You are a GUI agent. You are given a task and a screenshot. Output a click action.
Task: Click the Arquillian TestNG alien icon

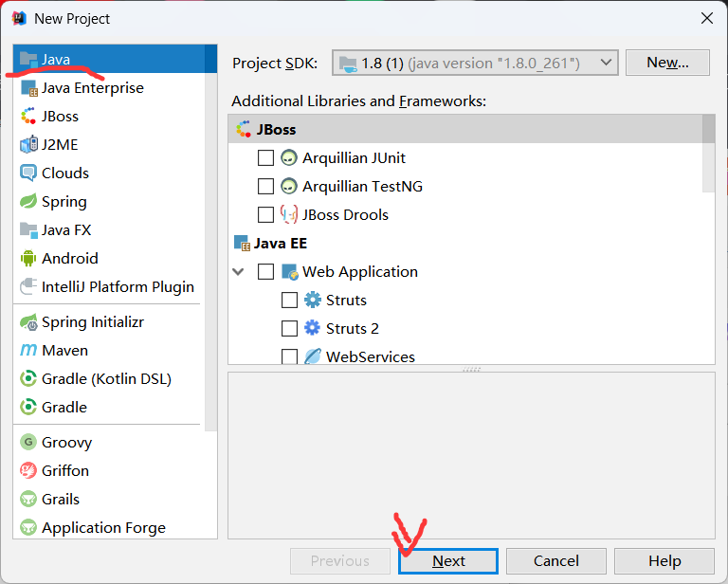pyautogui.click(x=289, y=186)
